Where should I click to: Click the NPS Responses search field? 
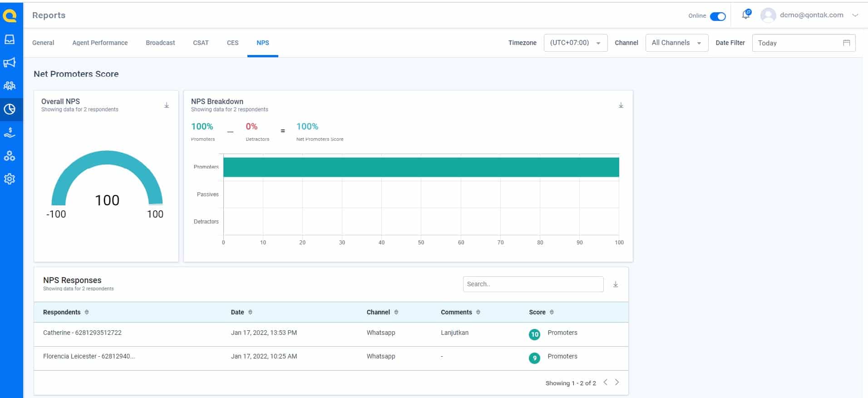tap(533, 284)
